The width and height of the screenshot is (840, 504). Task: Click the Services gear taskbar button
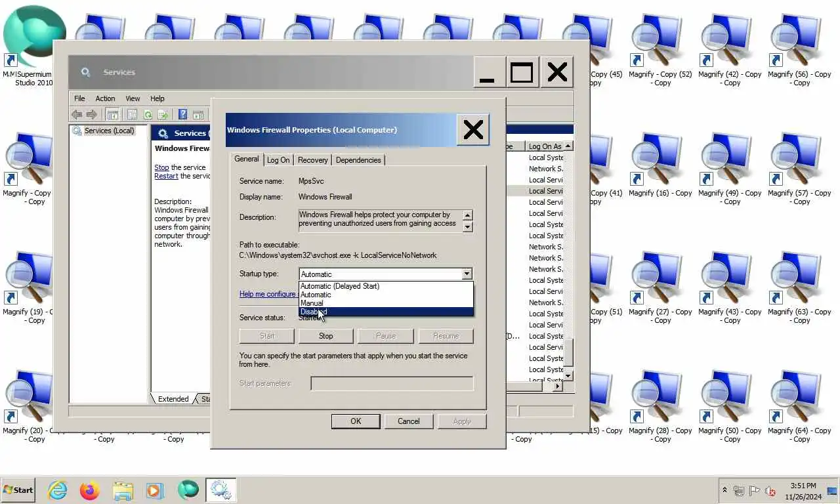click(220, 490)
